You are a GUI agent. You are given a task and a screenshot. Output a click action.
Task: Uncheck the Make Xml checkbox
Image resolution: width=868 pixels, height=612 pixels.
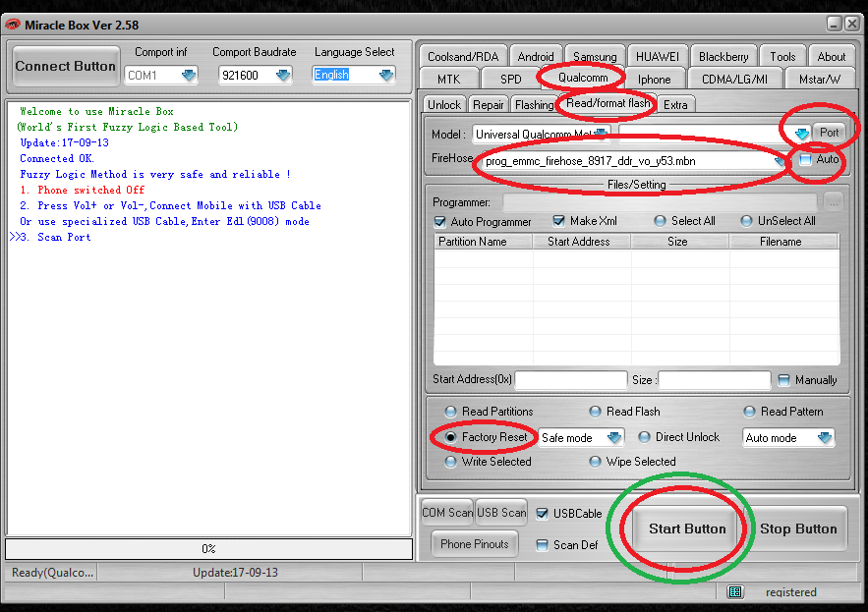click(558, 221)
